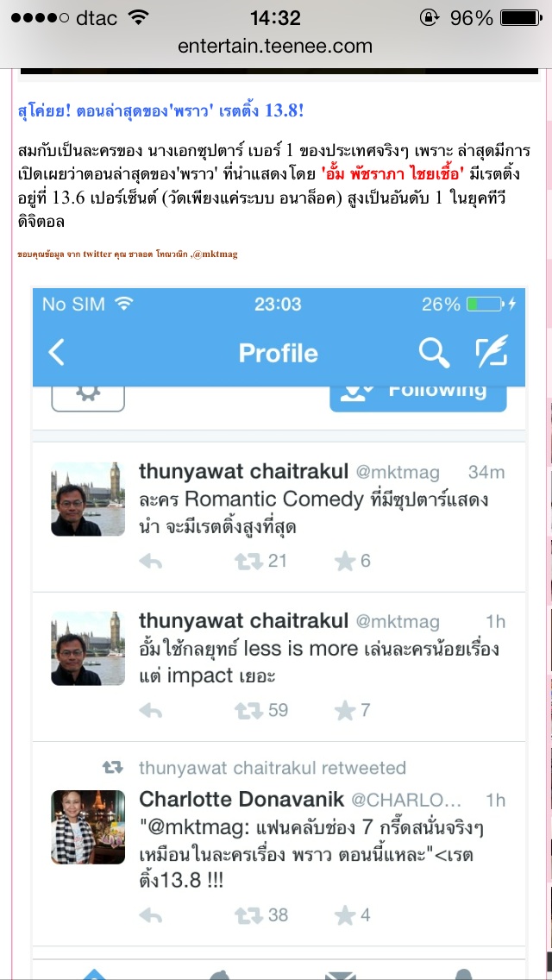Viewport: 552px width, 980px height.
Task: Tap the compose tweet feather icon
Action: pyautogui.click(x=492, y=351)
